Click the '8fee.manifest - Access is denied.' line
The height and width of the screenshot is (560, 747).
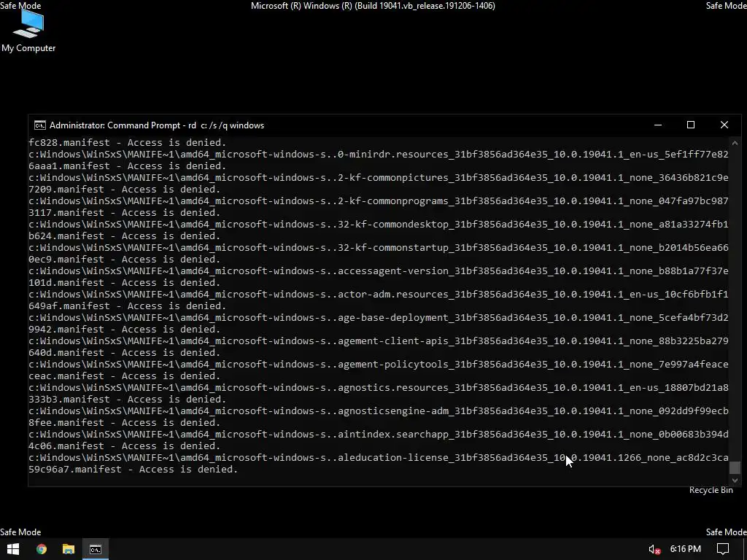click(x=124, y=422)
